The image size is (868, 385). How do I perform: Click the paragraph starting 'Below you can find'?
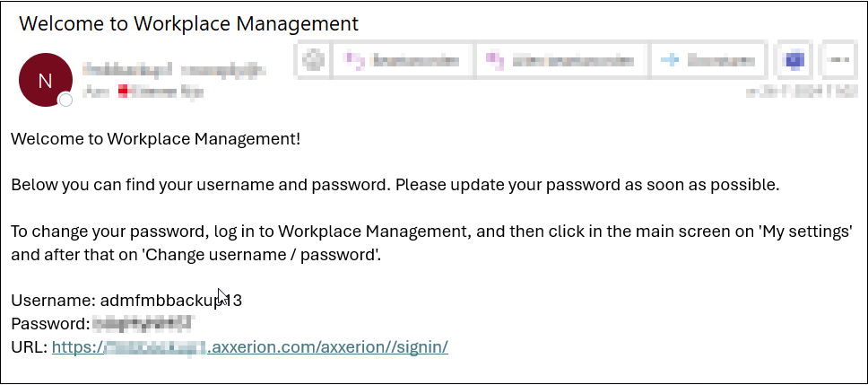click(395, 185)
